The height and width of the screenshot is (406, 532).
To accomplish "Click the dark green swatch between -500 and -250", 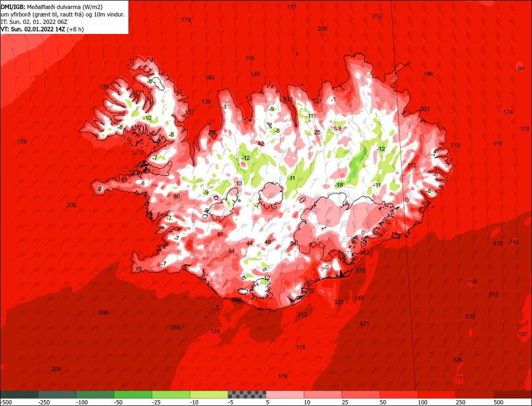I will (x=19, y=394).
